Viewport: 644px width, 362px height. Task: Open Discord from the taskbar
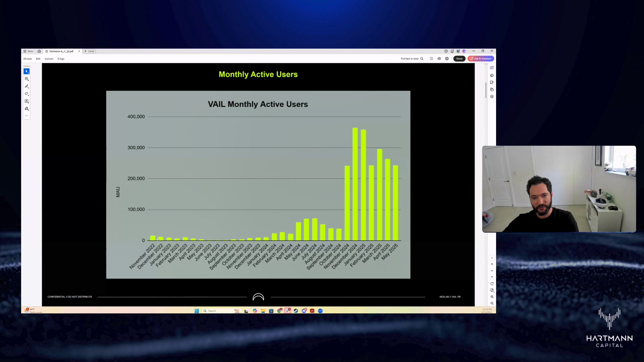[x=304, y=311]
